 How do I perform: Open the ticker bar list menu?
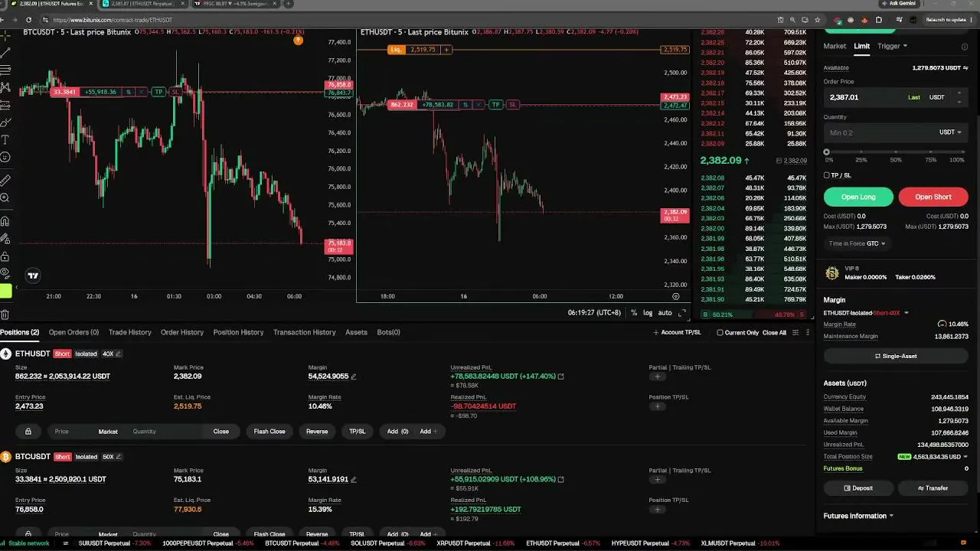click(x=66, y=543)
